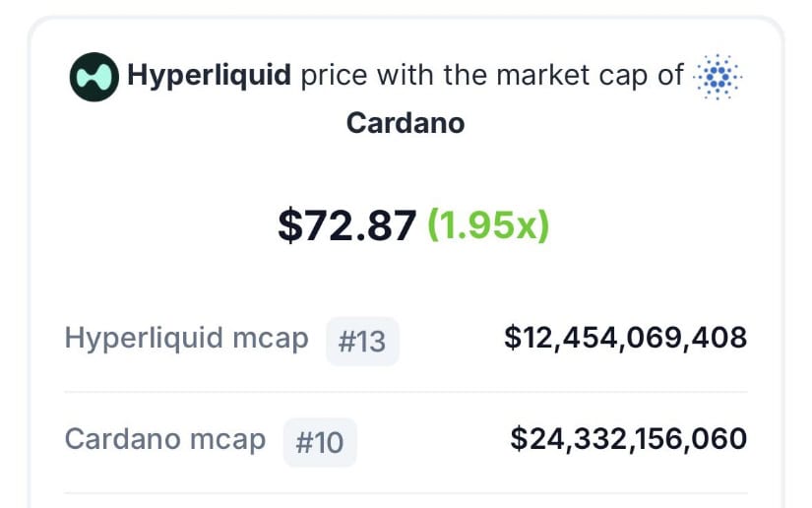This screenshot has width=812, height=508.
Task: Click the Hyperliquid mcap label
Action: pos(186,339)
